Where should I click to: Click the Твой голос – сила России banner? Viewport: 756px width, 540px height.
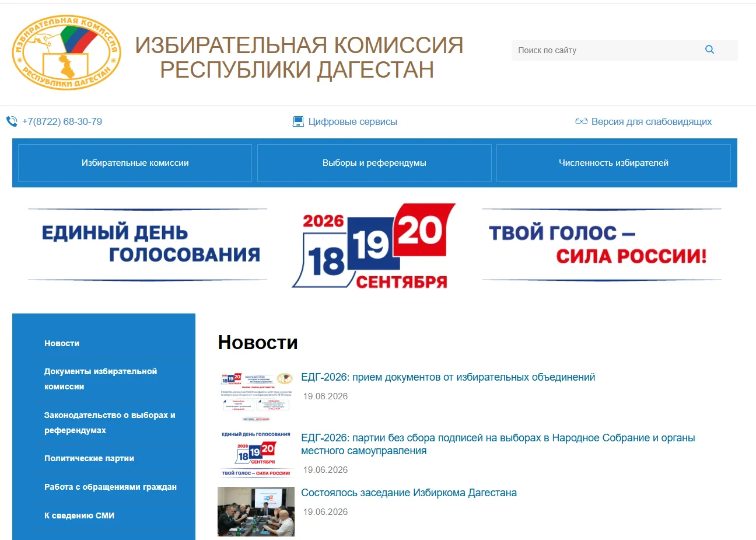tap(597, 245)
